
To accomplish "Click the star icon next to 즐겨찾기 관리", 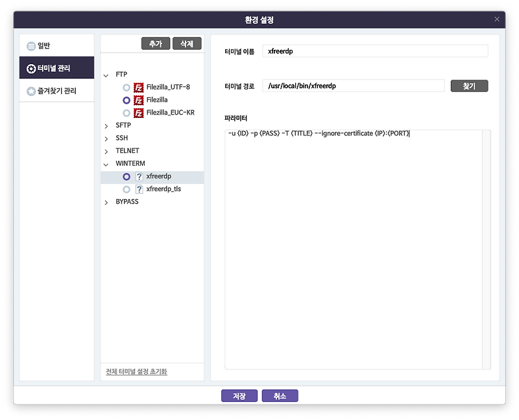I will pos(30,91).
